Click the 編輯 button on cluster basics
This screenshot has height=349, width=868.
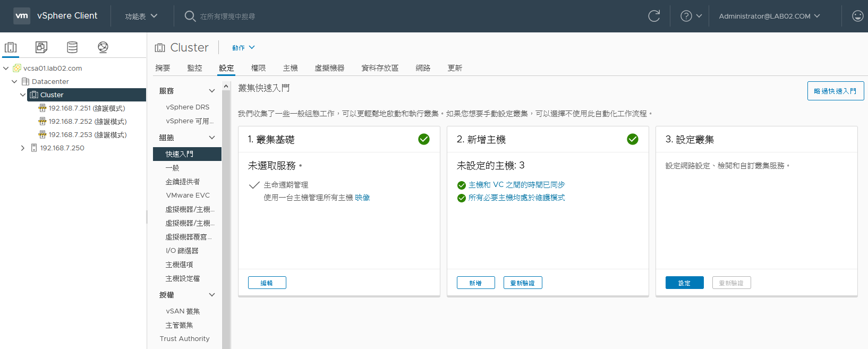[x=267, y=283]
